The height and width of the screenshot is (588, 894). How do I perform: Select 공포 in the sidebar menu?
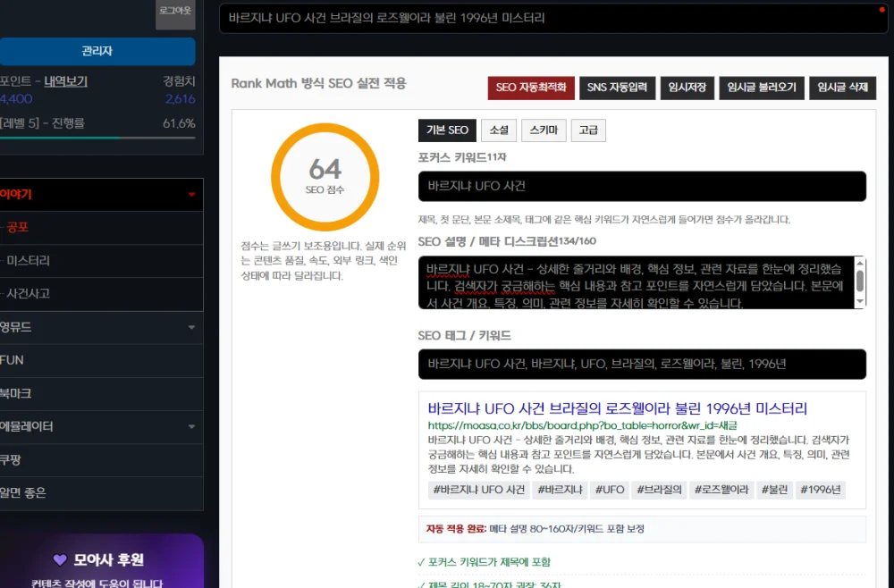18,228
